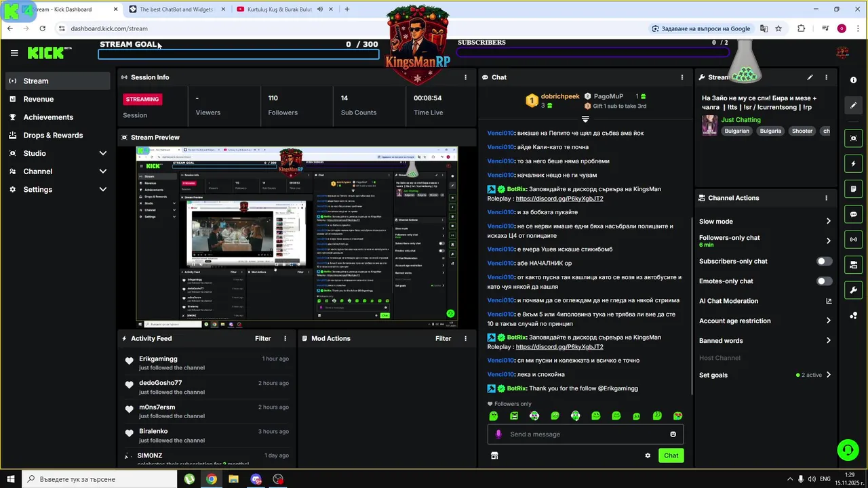This screenshot has width=868, height=488.
Task: Click the stream goal progress bar
Action: click(239, 54)
